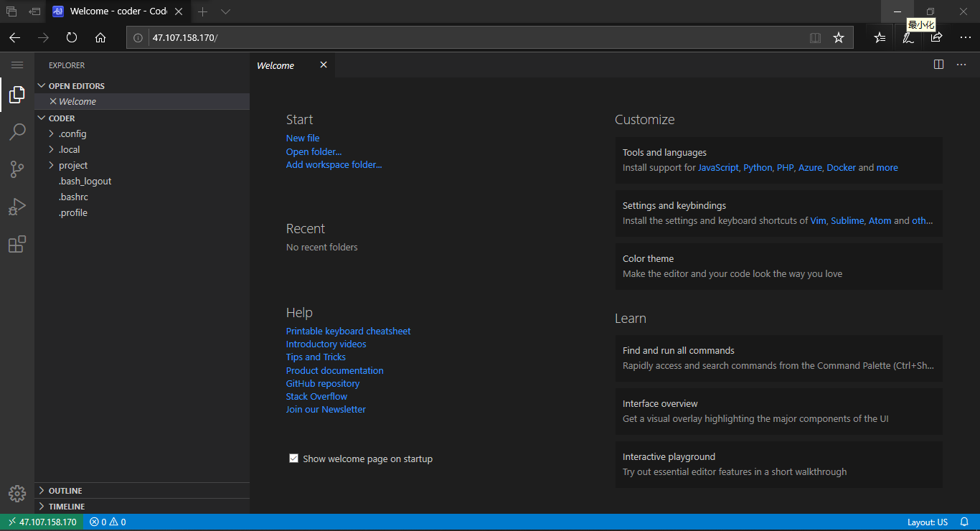Open the Stack Overflow link
Image resolution: width=980 pixels, height=531 pixels.
(x=316, y=396)
